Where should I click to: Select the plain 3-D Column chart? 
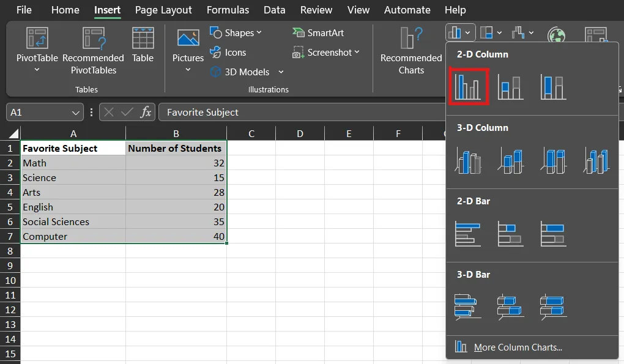pyautogui.click(x=596, y=160)
